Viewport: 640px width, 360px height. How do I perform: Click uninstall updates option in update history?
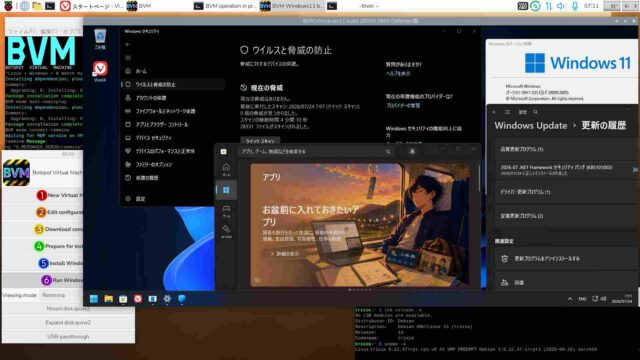[565, 259]
